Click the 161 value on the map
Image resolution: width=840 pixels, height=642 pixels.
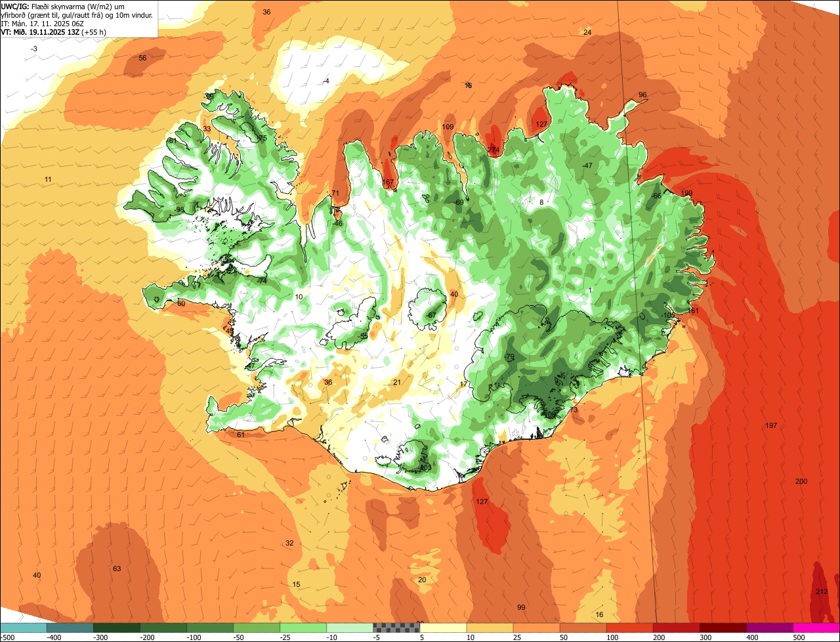click(693, 310)
